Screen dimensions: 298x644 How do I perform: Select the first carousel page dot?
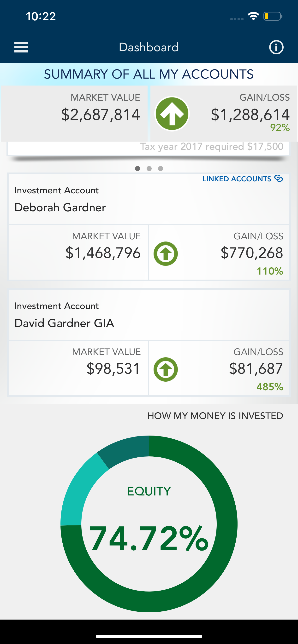tap(137, 168)
